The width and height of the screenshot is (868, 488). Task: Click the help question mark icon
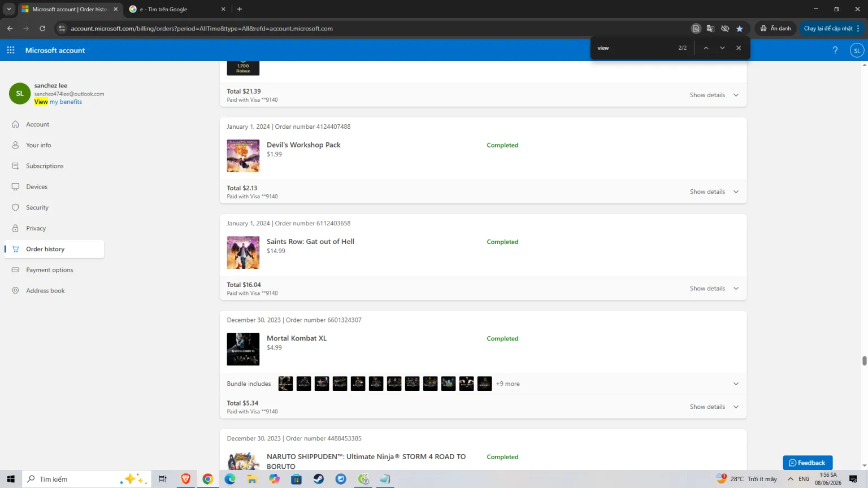tap(835, 50)
